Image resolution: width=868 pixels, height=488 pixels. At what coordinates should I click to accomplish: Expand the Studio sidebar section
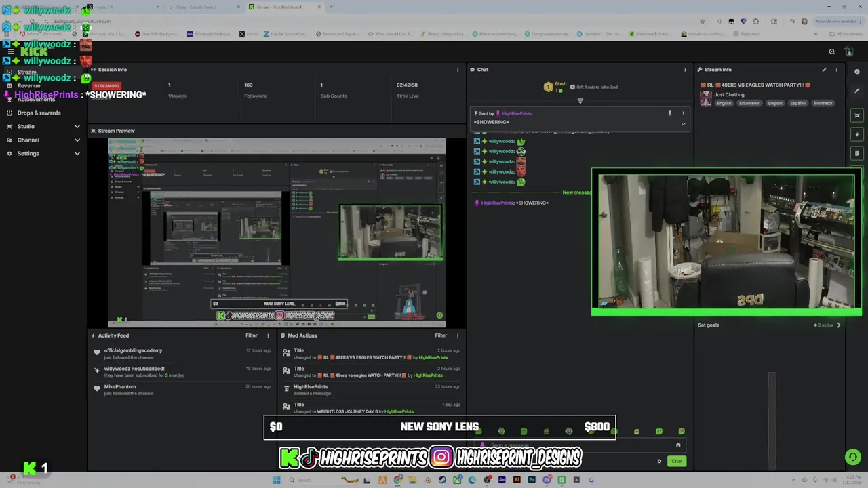tap(77, 127)
